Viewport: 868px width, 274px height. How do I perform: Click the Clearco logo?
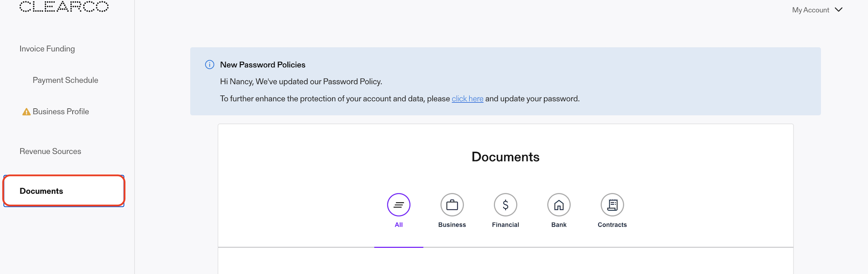point(64,6)
